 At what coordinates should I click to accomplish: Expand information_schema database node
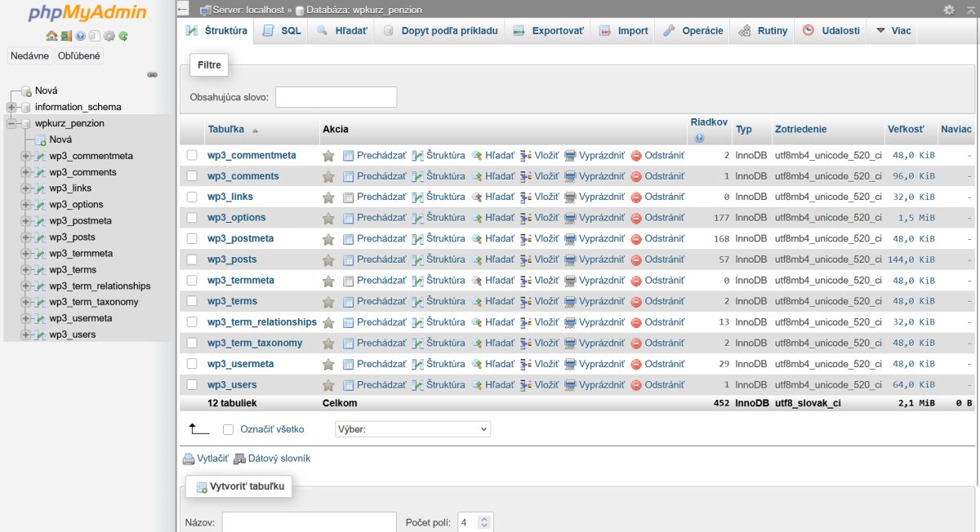(11, 107)
